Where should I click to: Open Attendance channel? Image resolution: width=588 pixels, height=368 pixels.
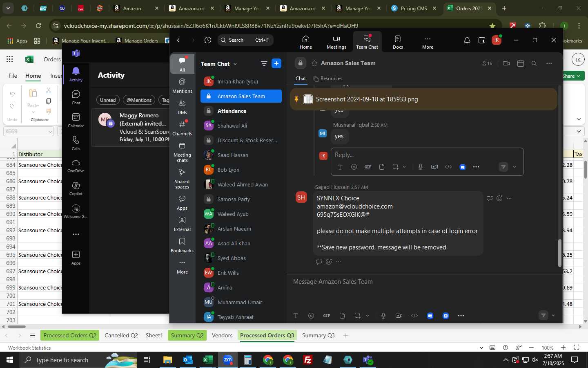tap(241, 111)
